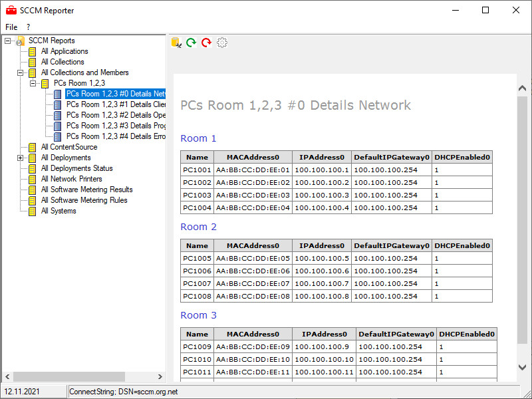Click the 12.11.2021 date in status bar
Viewport: 532px width, 399px height.
pyautogui.click(x=22, y=392)
